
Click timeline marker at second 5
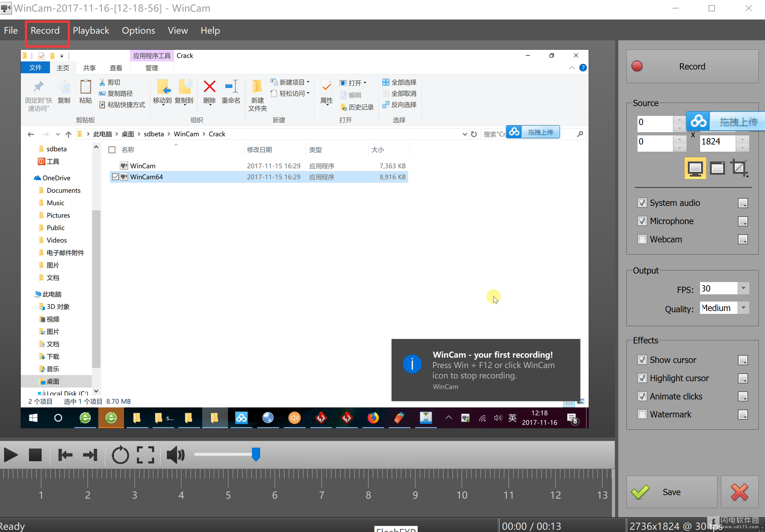click(228, 495)
